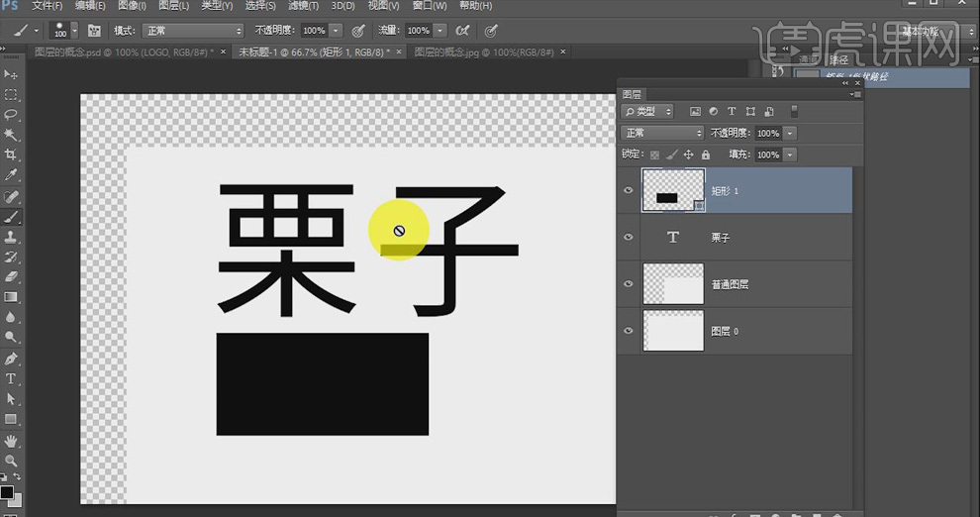Activate the Eyedropper tool
Screen dimensions: 980x517
tap(11, 175)
